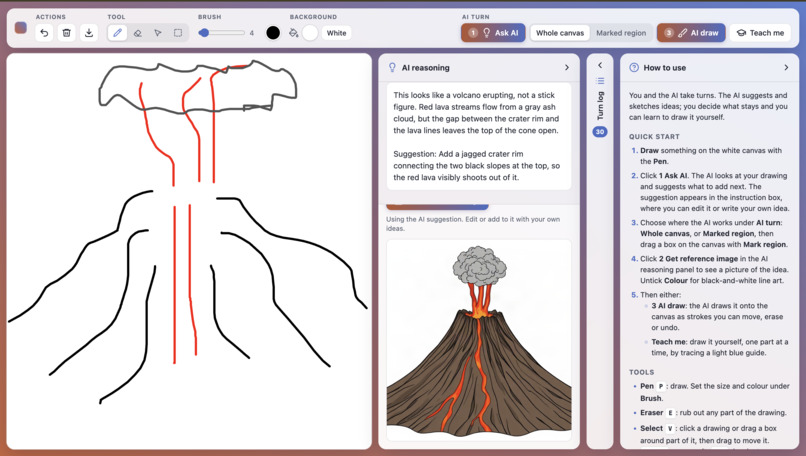Clear canvas with the trash icon
Screen dimensions: 806x456
(66, 33)
